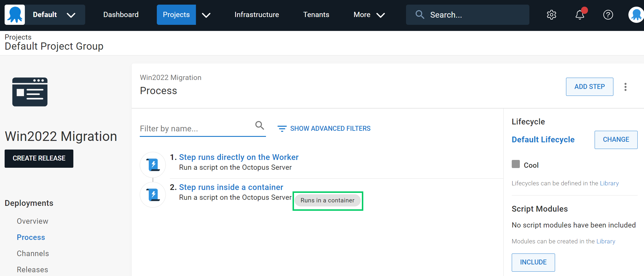Go to the Dashboard menu
The height and width of the screenshot is (276, 644).
point(121,15)
